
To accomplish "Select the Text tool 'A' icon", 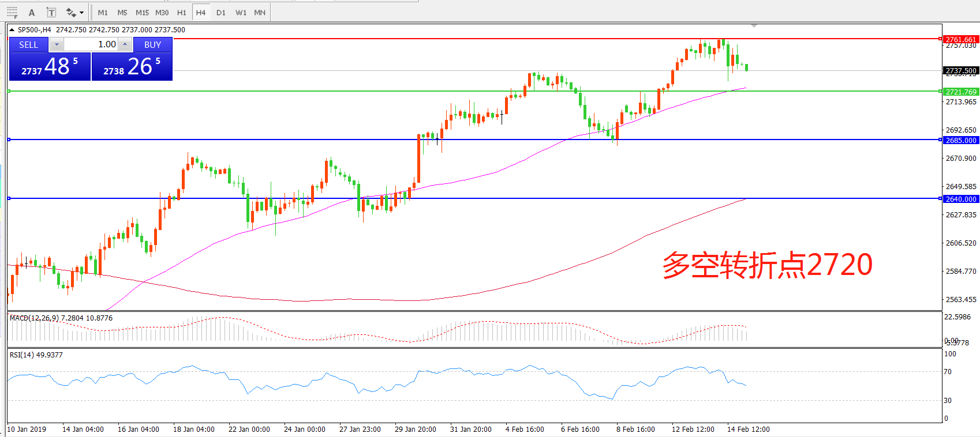I will (32, 12).
